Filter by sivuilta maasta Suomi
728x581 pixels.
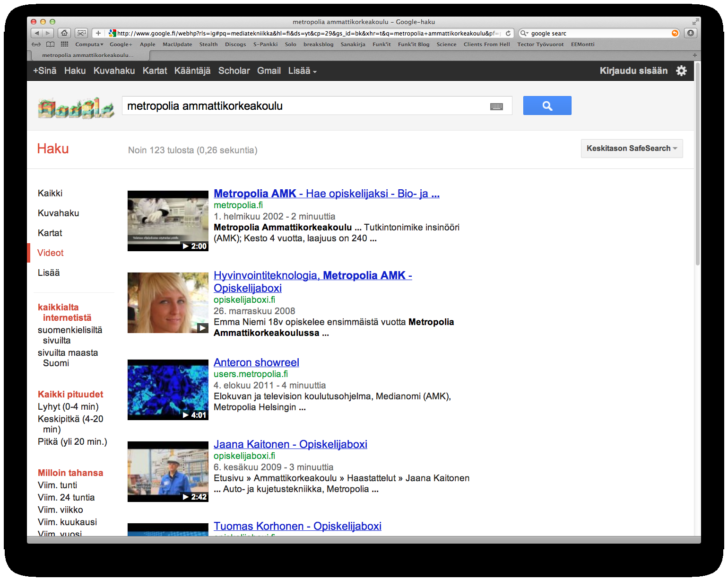68,358
